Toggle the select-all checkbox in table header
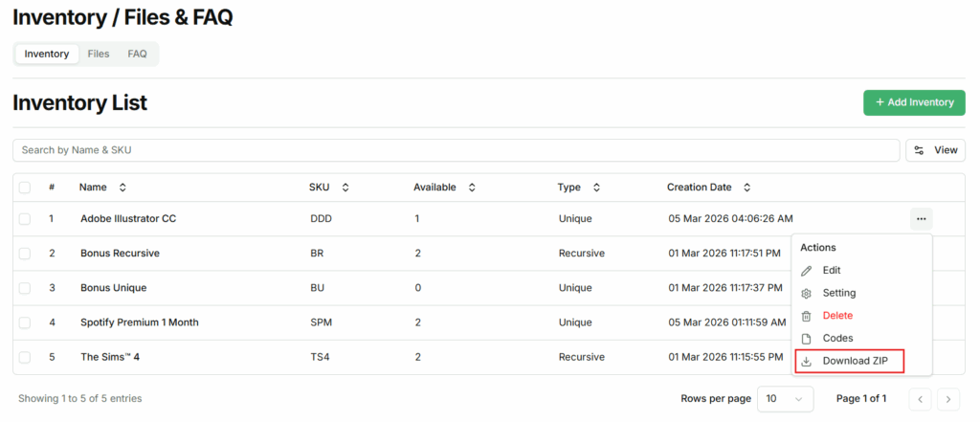The height and width of the screenshot is (422, 980). [x=25, y=188]
